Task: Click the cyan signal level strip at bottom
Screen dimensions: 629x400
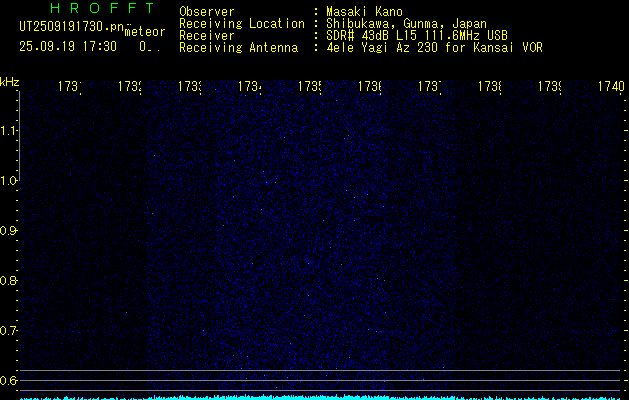Action: click(322, 398)
